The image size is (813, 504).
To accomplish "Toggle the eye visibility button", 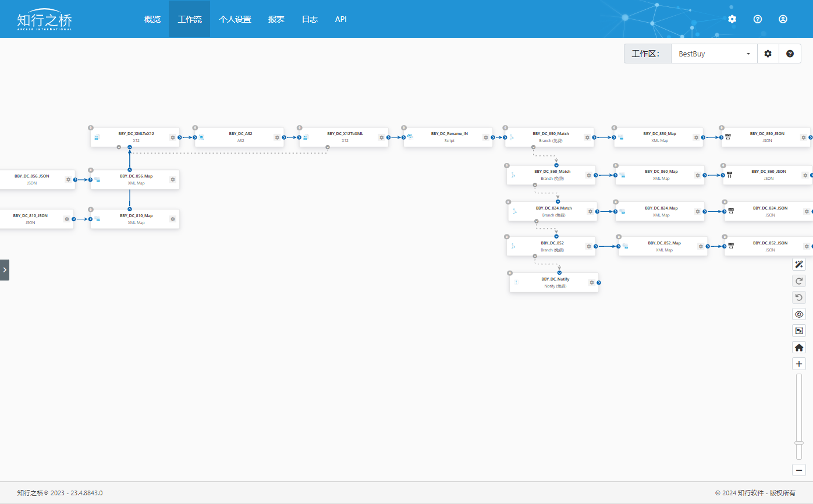I will [x=799, y=314].
